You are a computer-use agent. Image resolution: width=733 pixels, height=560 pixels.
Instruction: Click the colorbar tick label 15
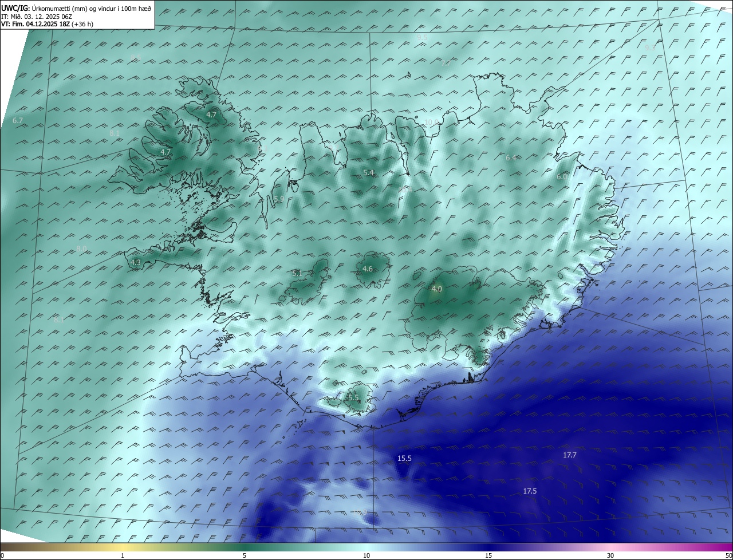(x=488, y=555)
